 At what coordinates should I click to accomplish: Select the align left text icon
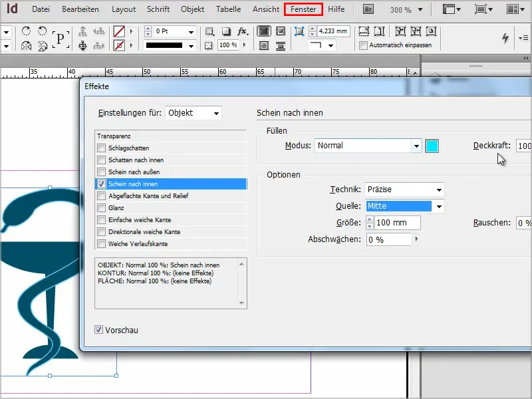pyautogui.click(x=264, y=31)
